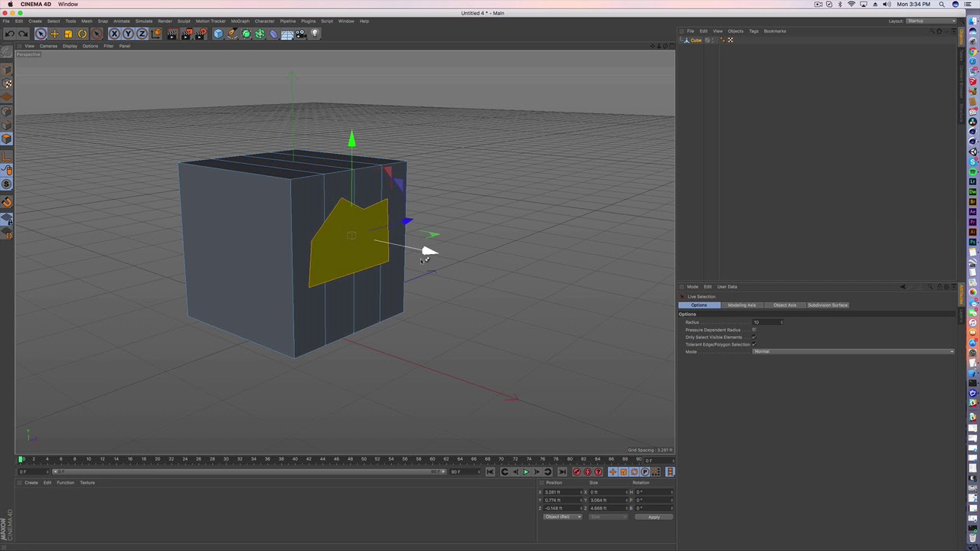Screen dimensions: 980x551
Task: Select the Rotate tool
Action: pos(82,34)
